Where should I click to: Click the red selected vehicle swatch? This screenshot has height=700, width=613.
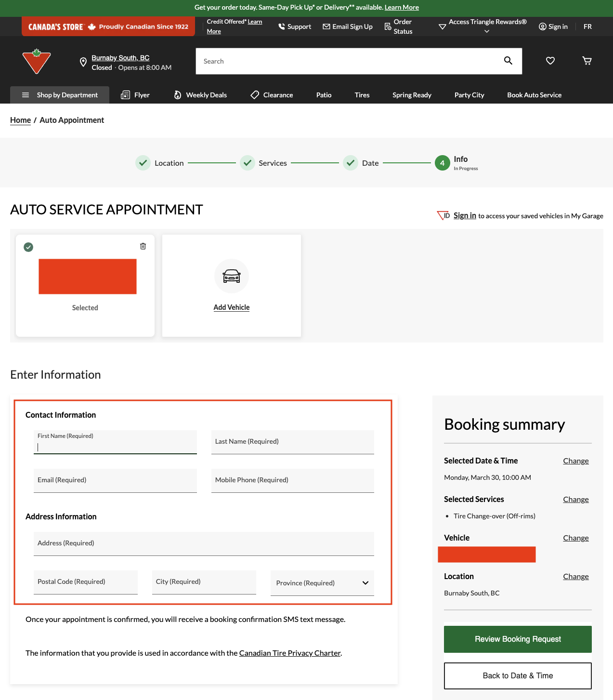[x=88, y=277]
